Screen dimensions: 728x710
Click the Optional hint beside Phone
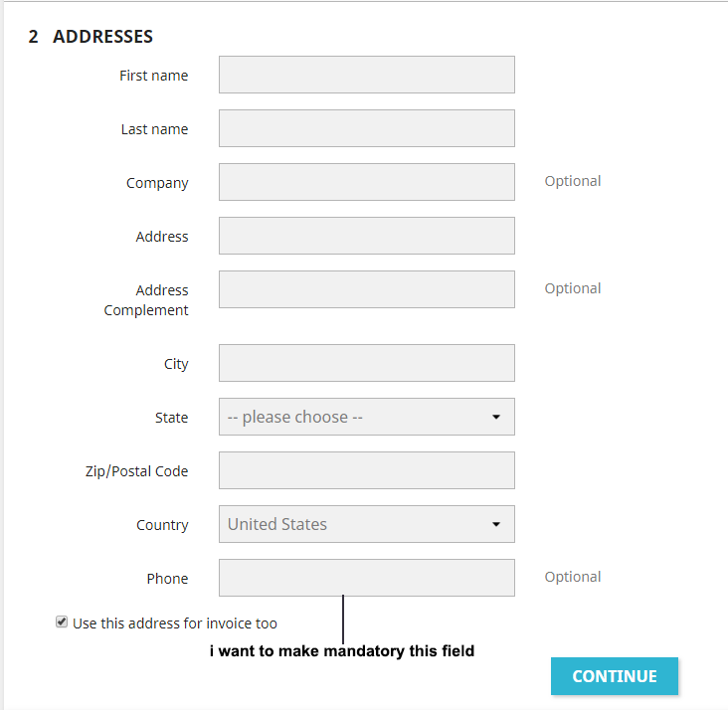[572, 577]
